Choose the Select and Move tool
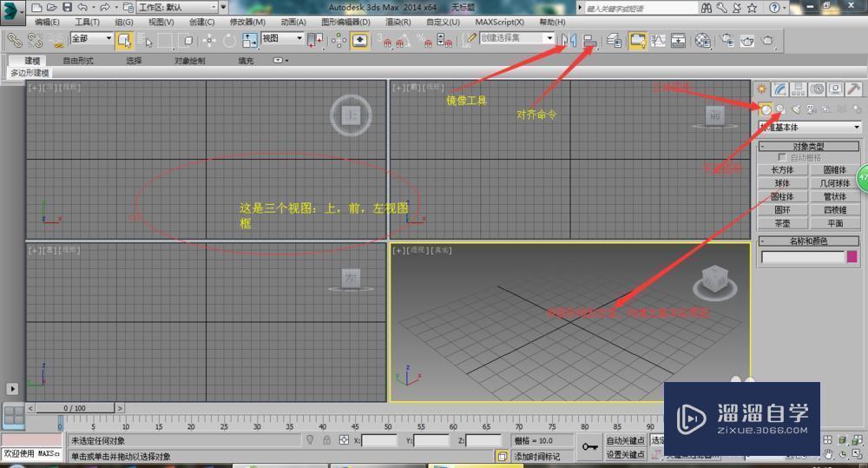 209,41
